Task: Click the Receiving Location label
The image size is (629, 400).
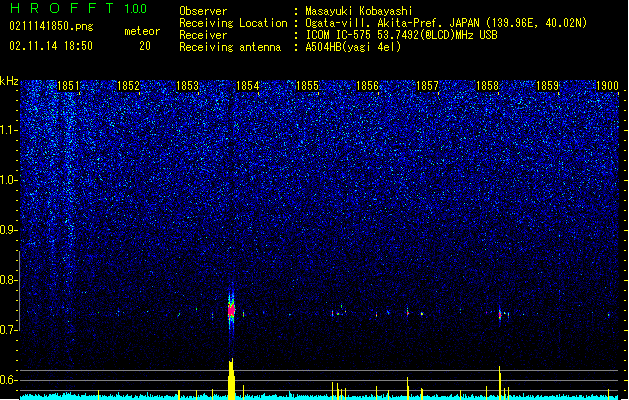Action: coord(233,23)
